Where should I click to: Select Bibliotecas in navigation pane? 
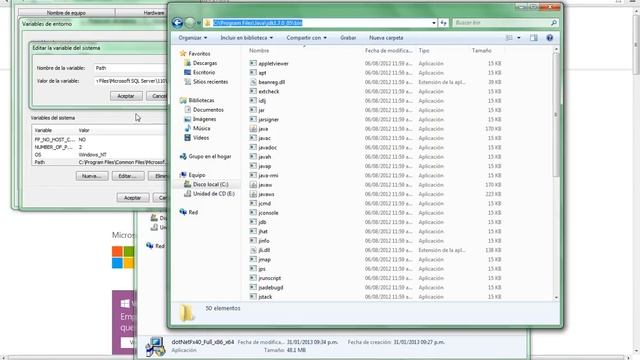pos(201,100)
